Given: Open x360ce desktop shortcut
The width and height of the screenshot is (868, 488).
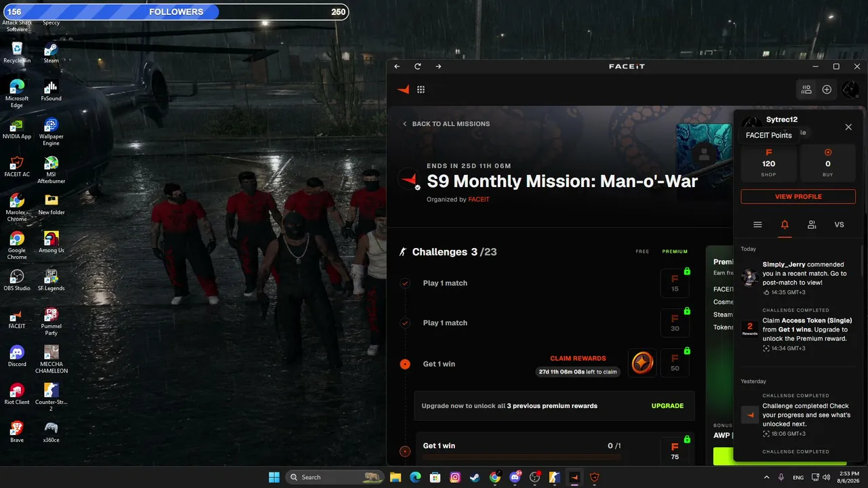Looking at the screenshot, I should 51,432.
